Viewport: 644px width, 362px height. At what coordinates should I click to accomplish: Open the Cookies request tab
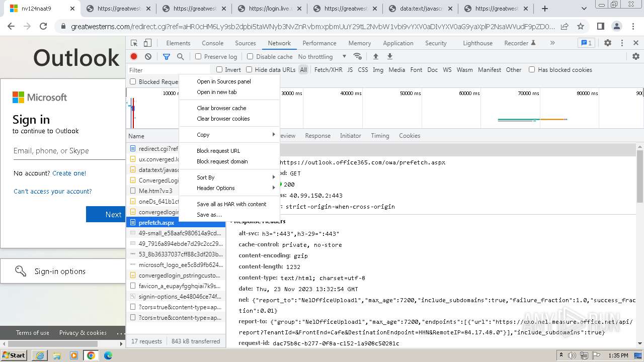[x=410, y=136]
